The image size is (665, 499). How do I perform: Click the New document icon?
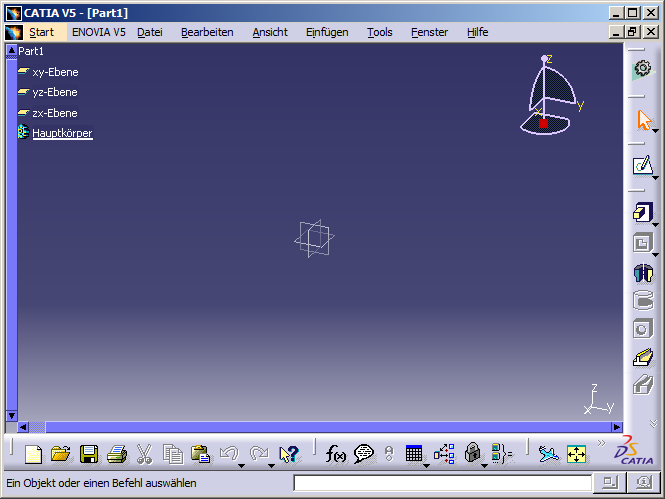click(33, 454)
